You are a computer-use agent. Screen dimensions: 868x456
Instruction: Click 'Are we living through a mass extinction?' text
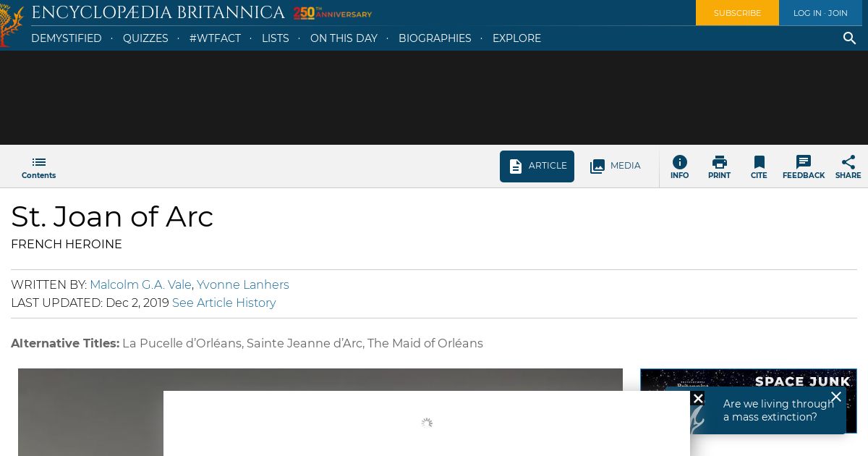point(778,410)
